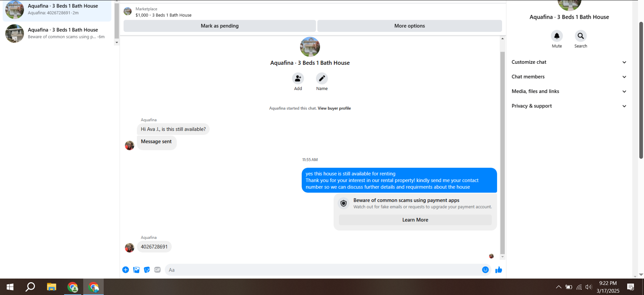This screenshot has height=295, width=644.
Task: Click the chat list scrollbar down arrow
Action: pos(117,42)
